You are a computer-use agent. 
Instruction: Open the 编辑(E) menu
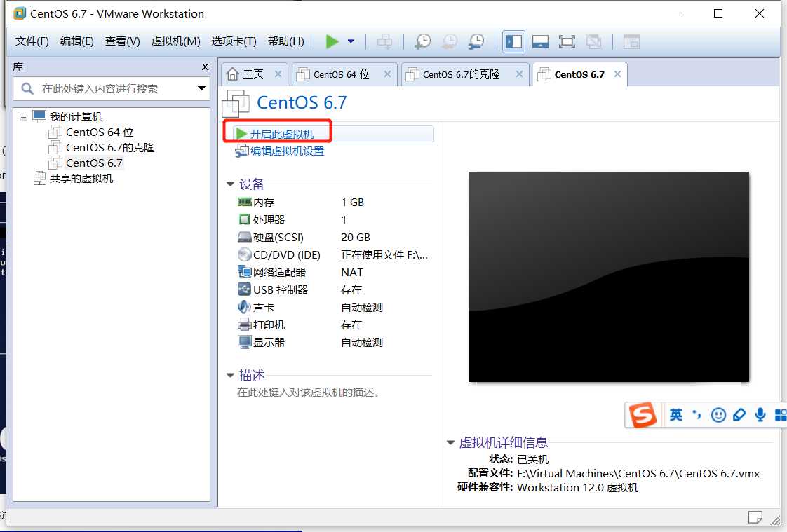[x=76, y=41]
